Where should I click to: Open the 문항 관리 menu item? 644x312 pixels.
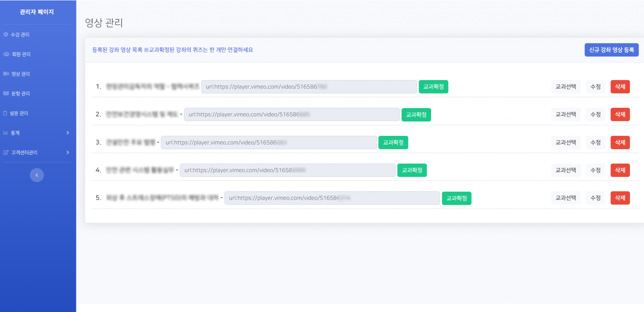(x=21, y=94)
